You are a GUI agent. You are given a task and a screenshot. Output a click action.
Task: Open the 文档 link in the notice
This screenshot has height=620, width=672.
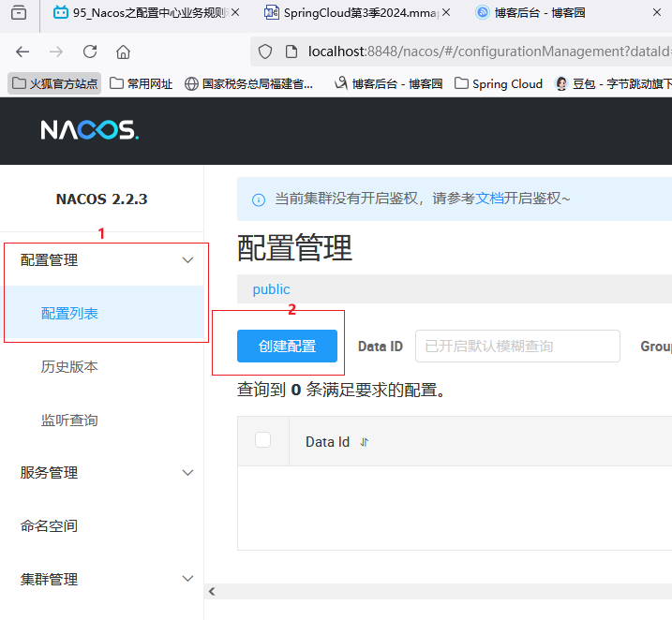coord(490,199)
